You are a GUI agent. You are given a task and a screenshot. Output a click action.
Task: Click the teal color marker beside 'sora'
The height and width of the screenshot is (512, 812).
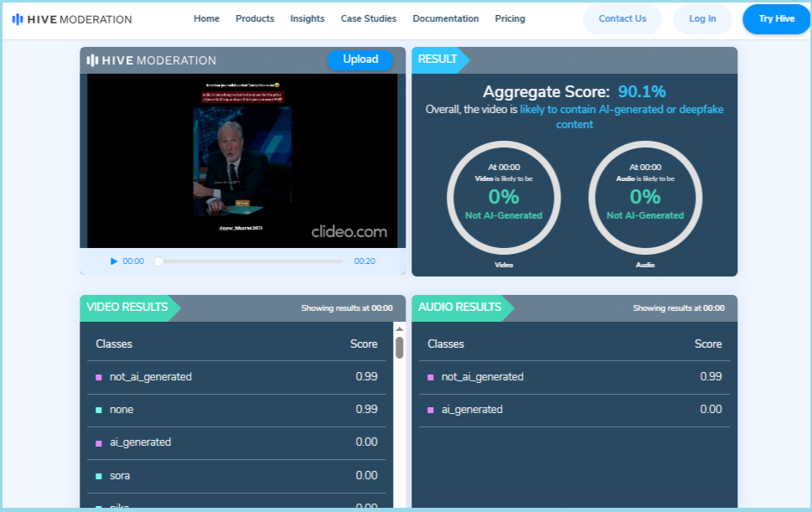(x=99, y=476)
